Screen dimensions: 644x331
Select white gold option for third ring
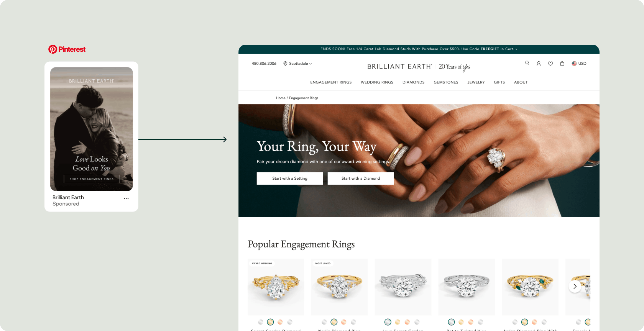pos(388,322)
